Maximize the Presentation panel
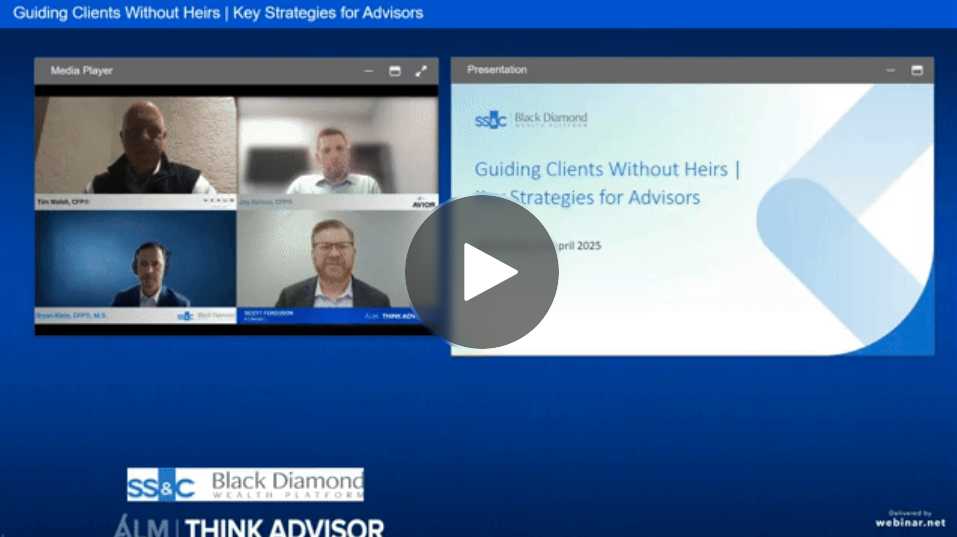This screenshot has height=537, width=957. [916, 70]
